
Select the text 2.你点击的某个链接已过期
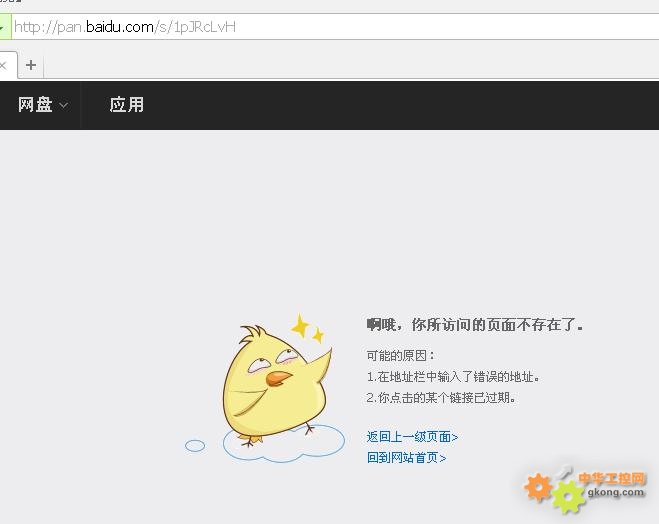[x=440, y=397]
